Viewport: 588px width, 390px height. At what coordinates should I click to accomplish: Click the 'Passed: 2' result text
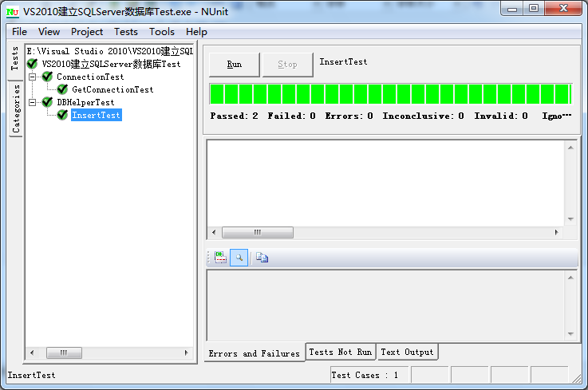234,116
